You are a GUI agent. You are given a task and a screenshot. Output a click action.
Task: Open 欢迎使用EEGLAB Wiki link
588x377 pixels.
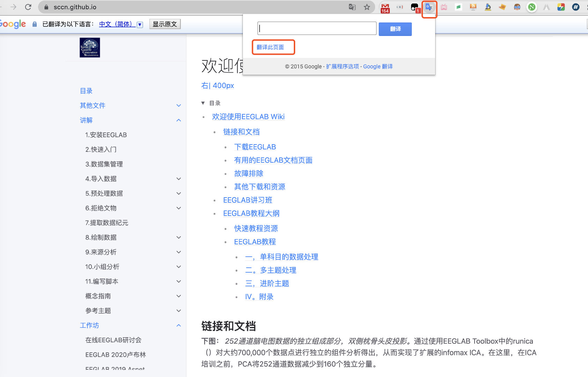(248, 117)
